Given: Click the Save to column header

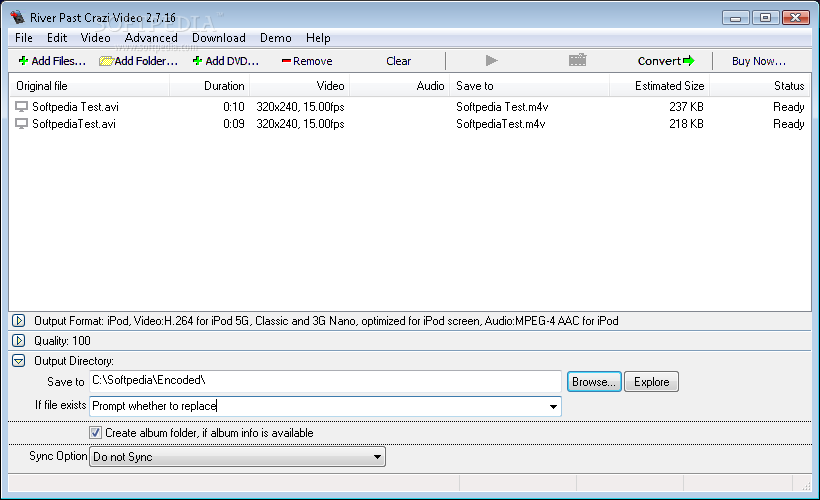Looking at the screenshot, I should point(529,86).
